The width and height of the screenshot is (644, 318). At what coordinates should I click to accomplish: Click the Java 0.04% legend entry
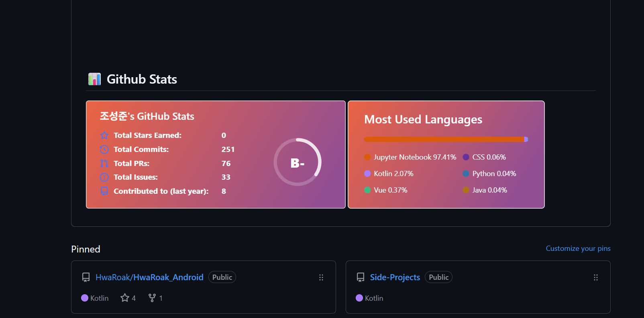[x=485, y=190]
